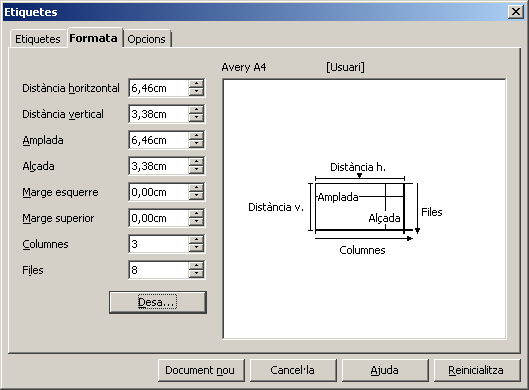Increase Distància vertical with up arrow
The image size is (529, 390).
[196, 110]
